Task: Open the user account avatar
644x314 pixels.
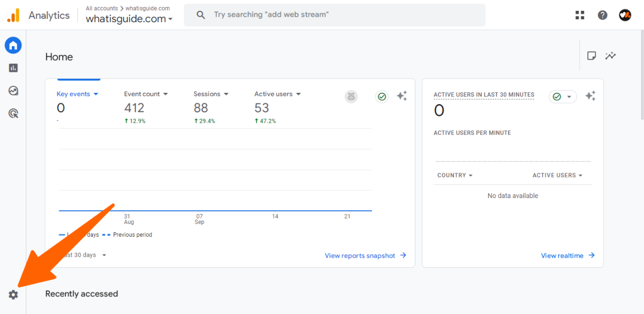Action: tap(625, 15)
